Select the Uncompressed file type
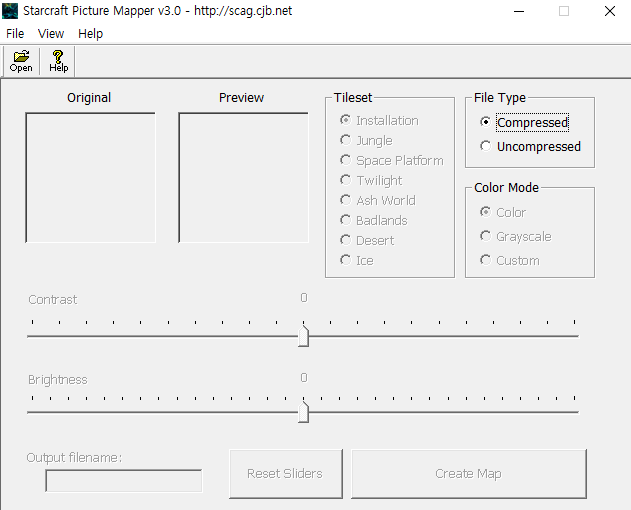Image resolution: width=631 pixels, height=510 pixels. coord(486,146)
